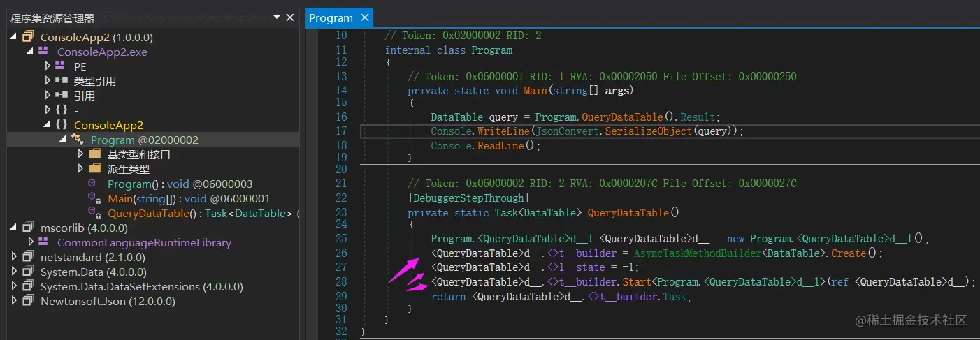Click the System.Data (4.0.0.0) assembly icon
980x340 pixels.
coord(28,272)
